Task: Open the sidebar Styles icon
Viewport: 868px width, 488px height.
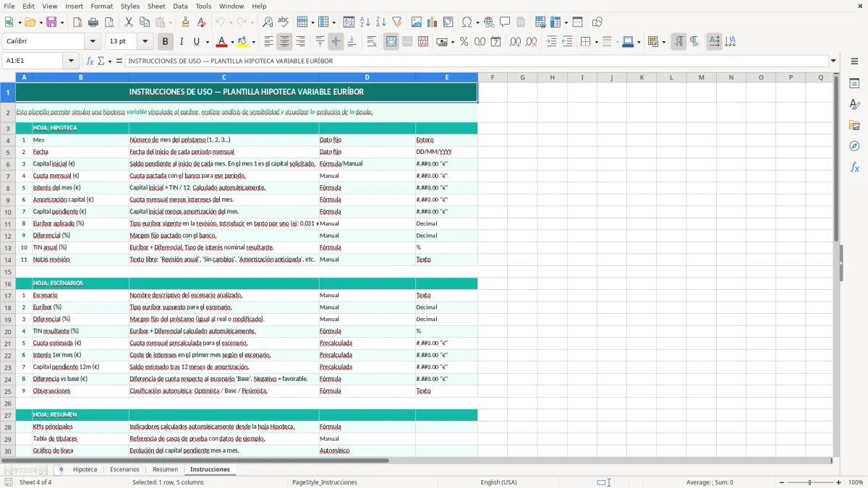Action: [854, 104]
